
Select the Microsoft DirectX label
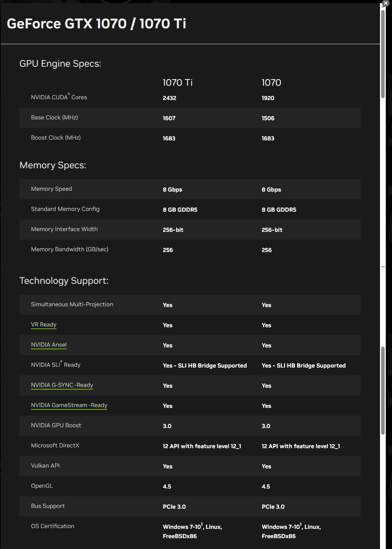(55, 445)
